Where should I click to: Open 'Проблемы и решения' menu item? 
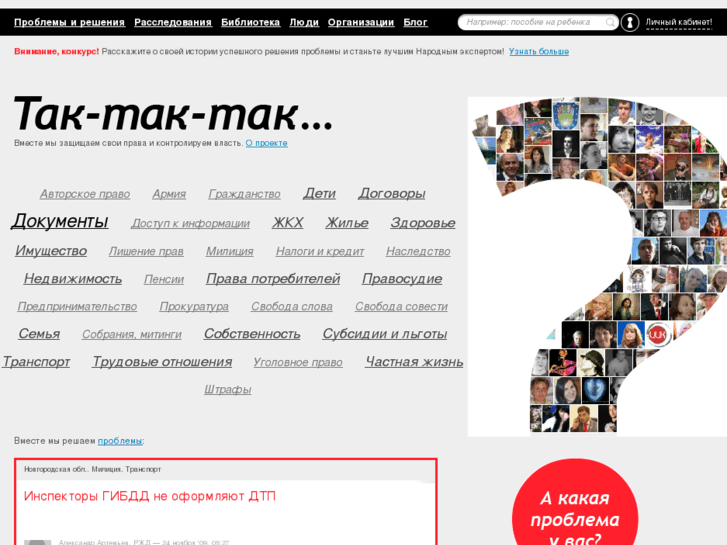coord(70,22)
